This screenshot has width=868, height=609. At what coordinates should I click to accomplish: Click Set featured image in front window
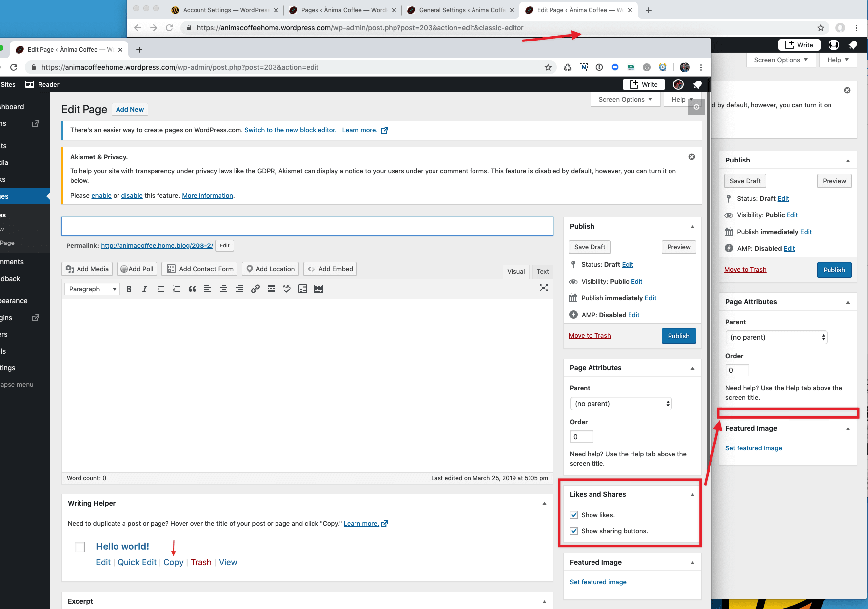(598, 582)
